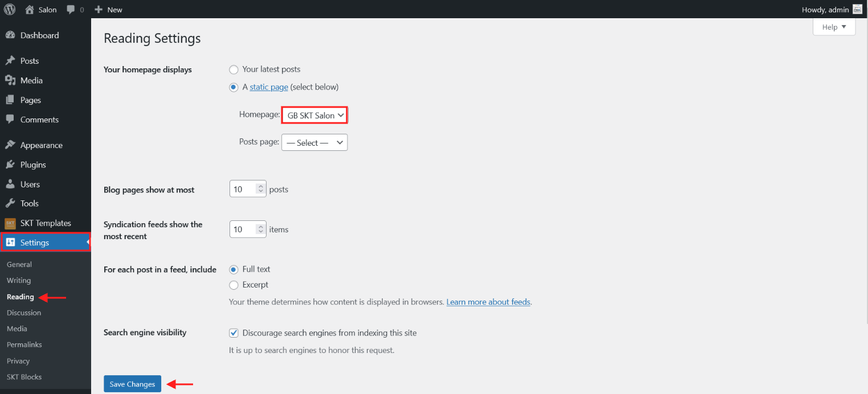Click the Blog pages show at most field
The width and height of the screenshot is (868, 394).
(248, 189)
